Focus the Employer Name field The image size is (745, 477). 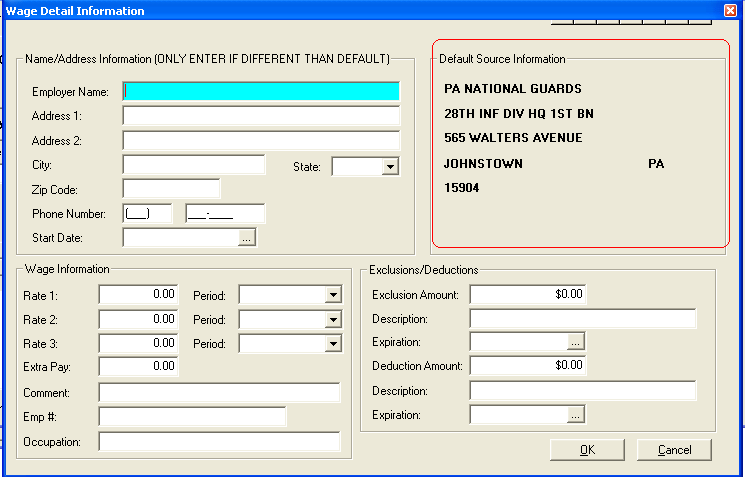pos(260,92)
